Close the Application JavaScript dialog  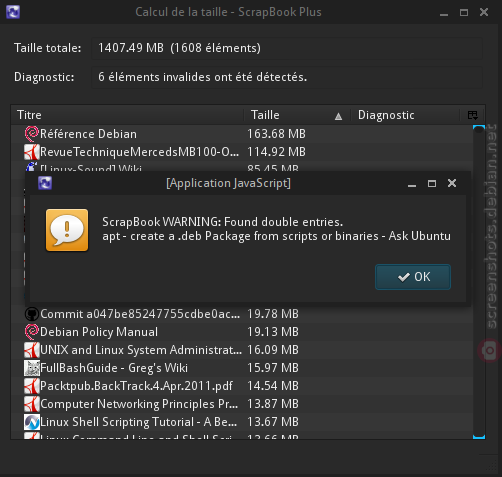coord(452,183)
